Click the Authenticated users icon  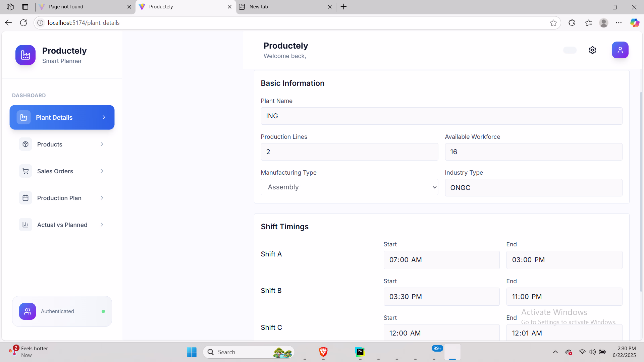[x=28, y=311]
